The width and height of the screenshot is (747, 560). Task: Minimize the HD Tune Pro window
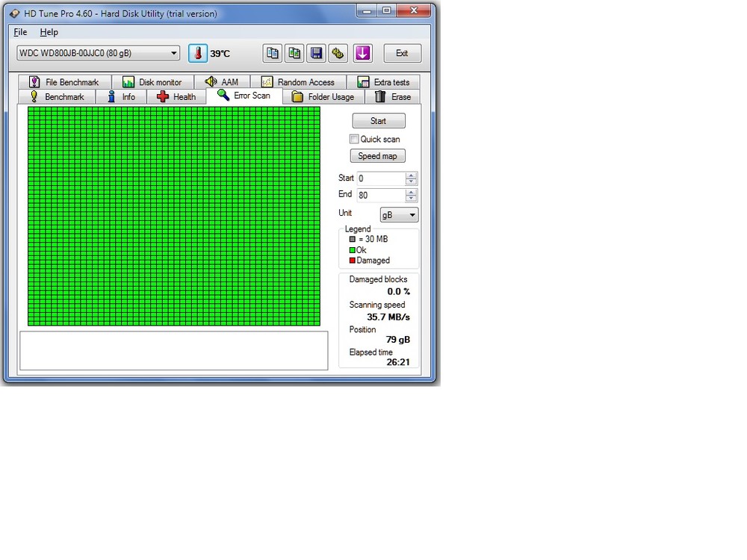(367, 11)
